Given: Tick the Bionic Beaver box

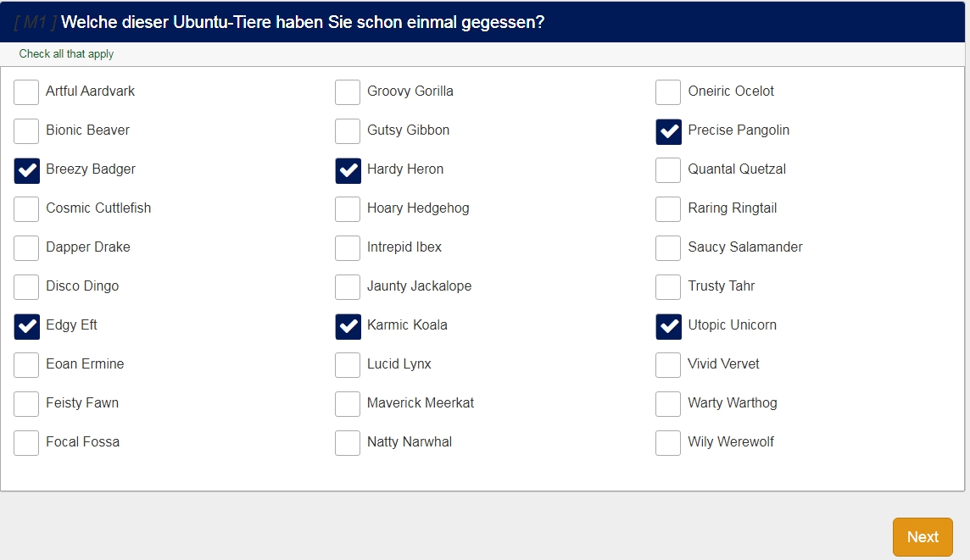Looking at the screenshot, I should [x=26, y=130].
